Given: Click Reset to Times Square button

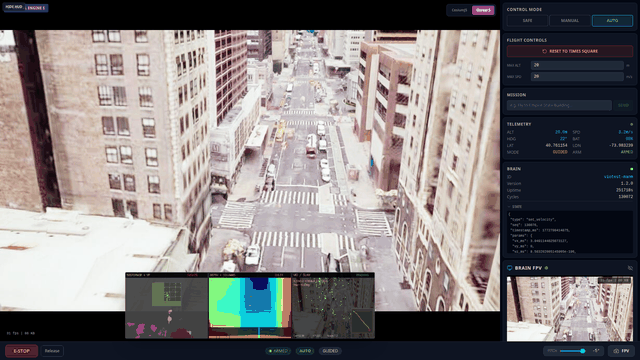Looking at the screenshot, I should (x=570, y=51).
